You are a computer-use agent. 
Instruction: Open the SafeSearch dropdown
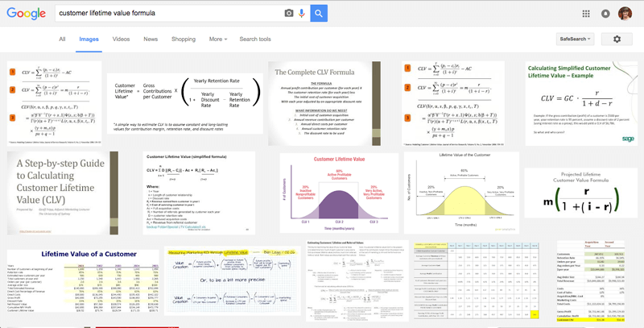(x=576, y=39)
